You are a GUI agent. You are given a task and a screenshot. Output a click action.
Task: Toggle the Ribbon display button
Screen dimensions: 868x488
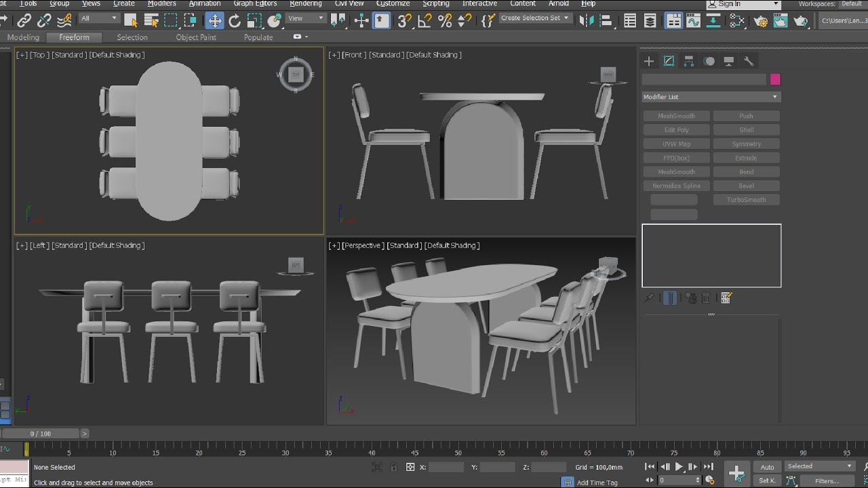pos(673,21)
